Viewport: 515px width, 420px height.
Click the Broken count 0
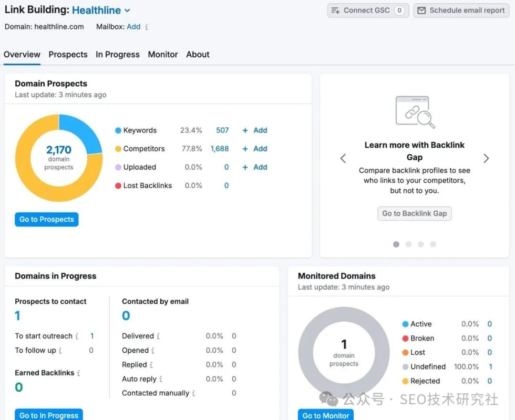[x=490, y=338]
